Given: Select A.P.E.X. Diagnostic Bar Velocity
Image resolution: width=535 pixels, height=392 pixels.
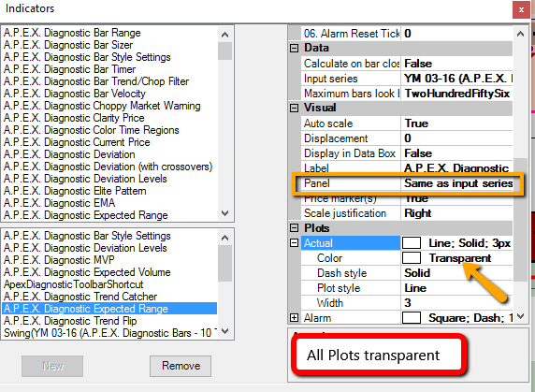Looking at the screenshot, I should click(x=75, y=94).
